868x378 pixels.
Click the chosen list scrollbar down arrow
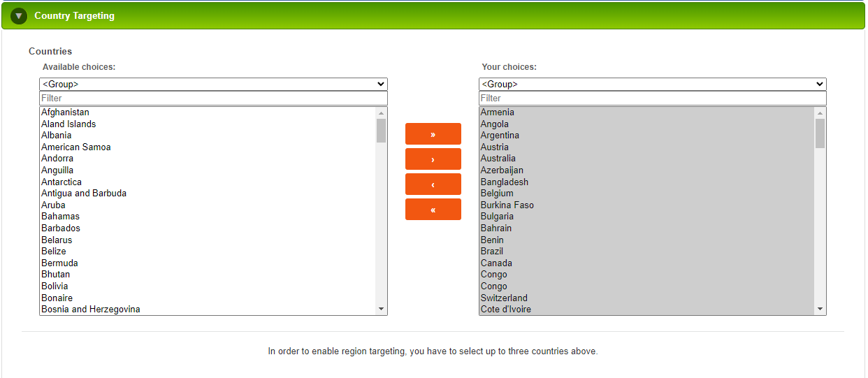pyautogui.click(x=820, y=309)
